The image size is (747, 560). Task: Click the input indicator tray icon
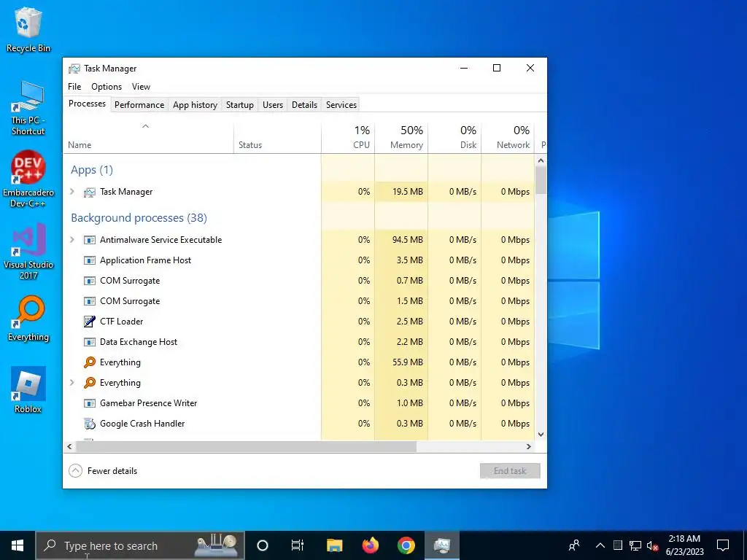coord(617,545)
